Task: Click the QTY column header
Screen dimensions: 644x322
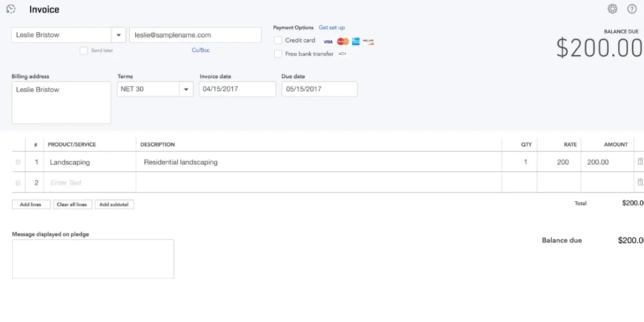Action: tap(526, 144)
